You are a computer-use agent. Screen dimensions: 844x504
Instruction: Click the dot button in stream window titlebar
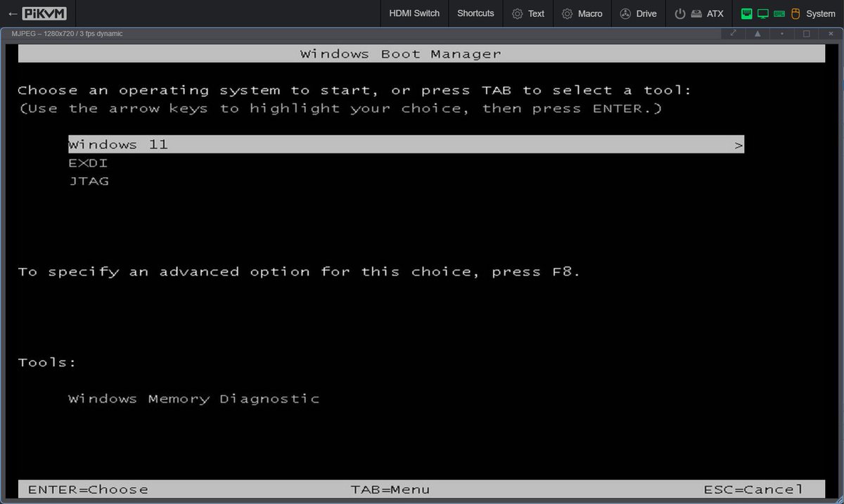[782, 33]
